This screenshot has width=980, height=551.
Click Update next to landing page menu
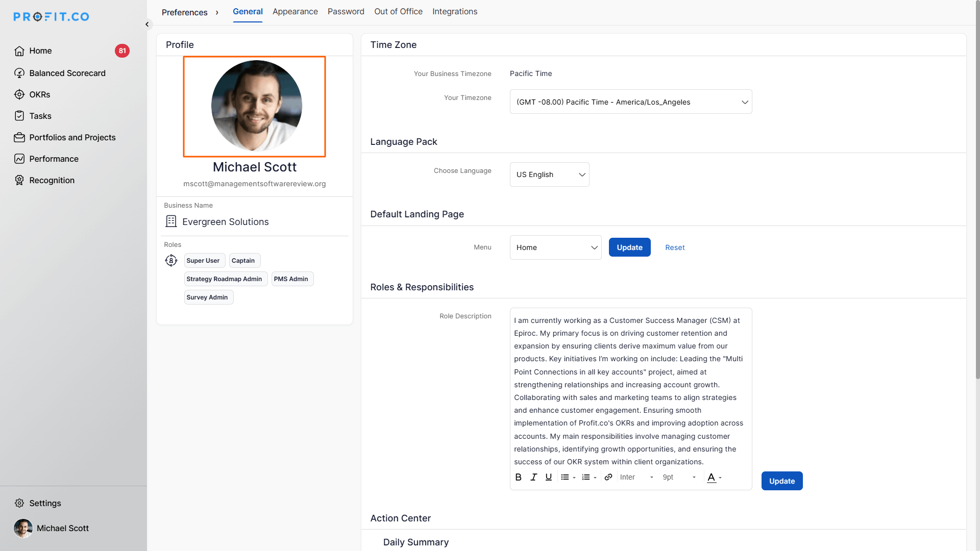pos(629,247)
